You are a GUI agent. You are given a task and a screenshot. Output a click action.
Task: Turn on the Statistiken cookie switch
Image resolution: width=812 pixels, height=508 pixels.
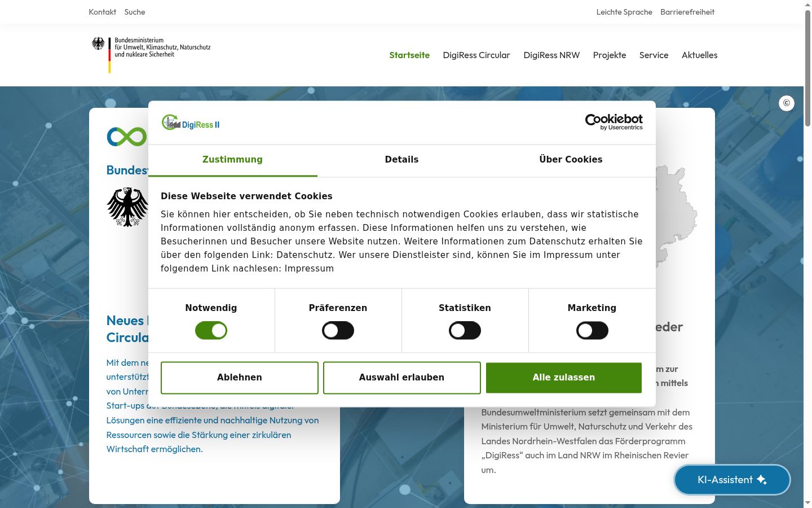[x=465, y=330]
